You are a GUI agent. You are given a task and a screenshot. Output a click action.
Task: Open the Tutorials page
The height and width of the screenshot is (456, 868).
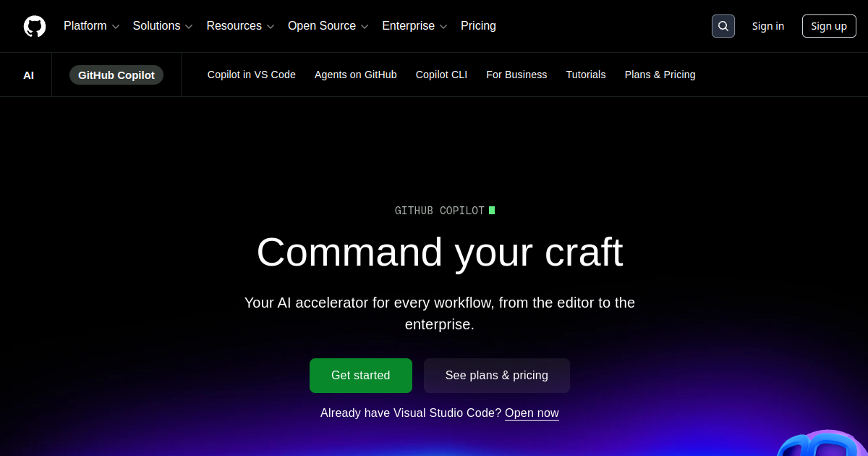[x=586, y=75]
